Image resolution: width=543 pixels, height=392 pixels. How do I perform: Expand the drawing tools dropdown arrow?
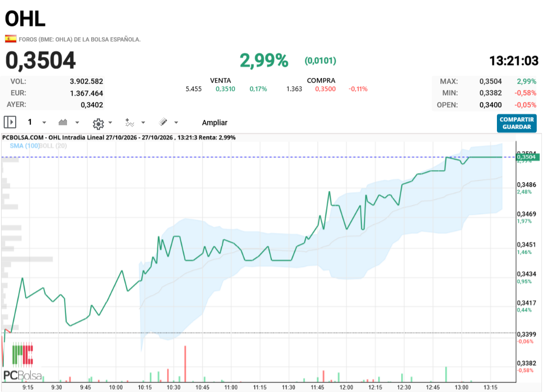tap(176, 122)
